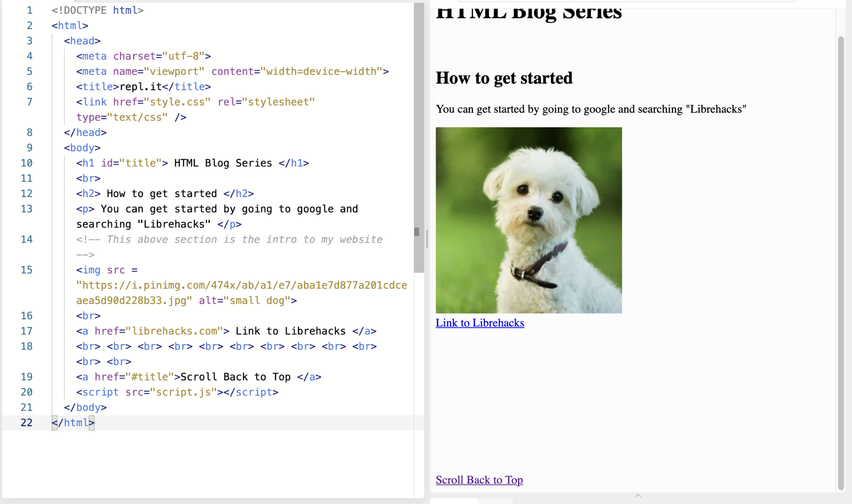Click the "width=device-width" content value

click(322, 72)
